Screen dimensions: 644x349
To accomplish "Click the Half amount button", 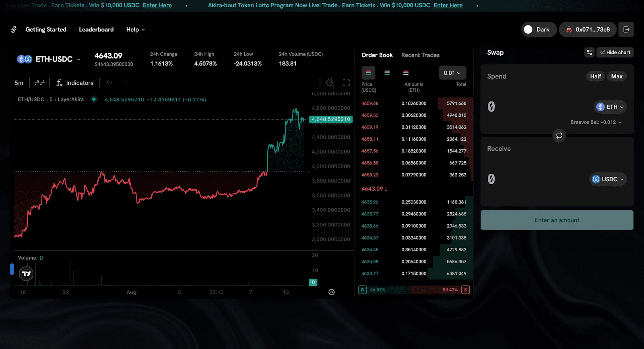I will (595, 76).
